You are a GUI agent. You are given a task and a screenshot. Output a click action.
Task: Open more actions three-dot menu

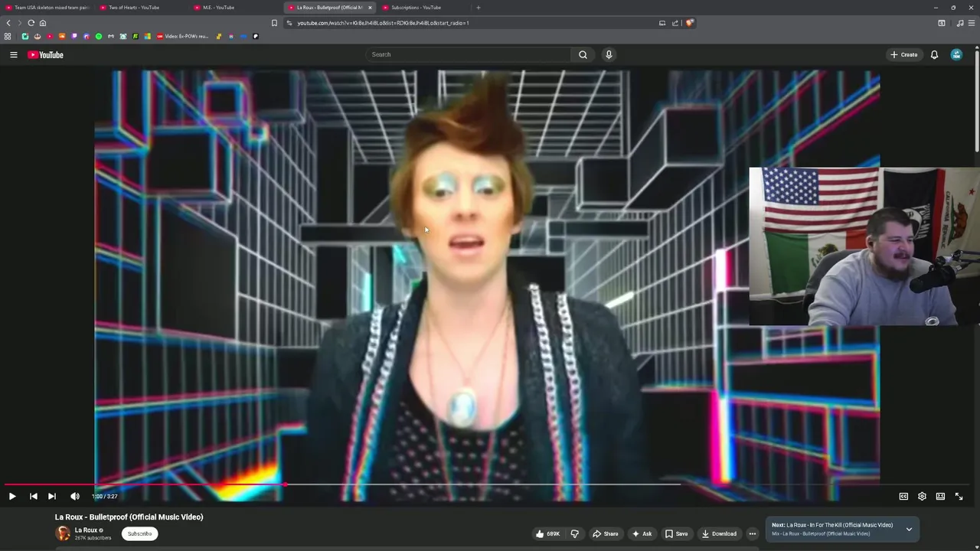[753, 533]
